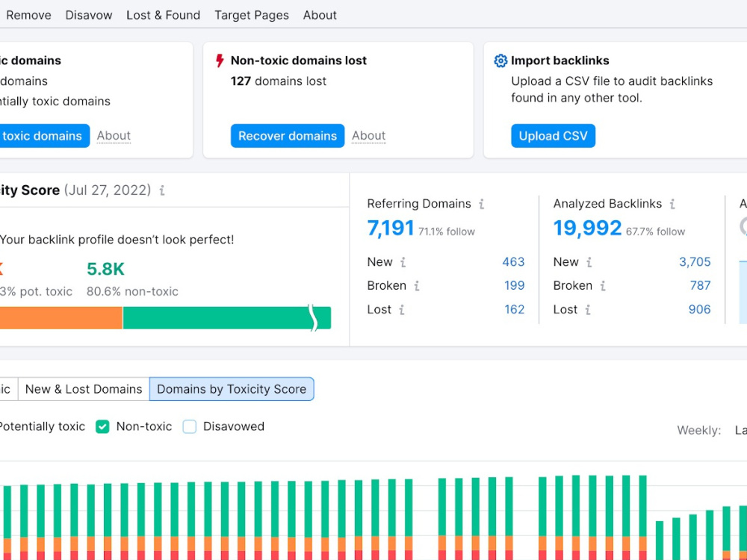Click '71.1% follow' text
The height and width of the screenshot is (560, 747).
pyautogui.click(x=447, y=232)
